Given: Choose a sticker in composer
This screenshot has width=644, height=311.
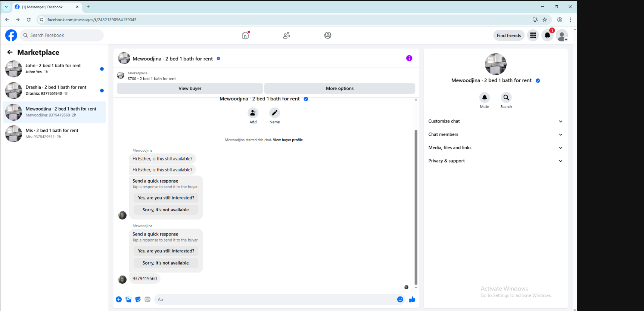Looking at the screenshot, I should click(x=138, y=299).
